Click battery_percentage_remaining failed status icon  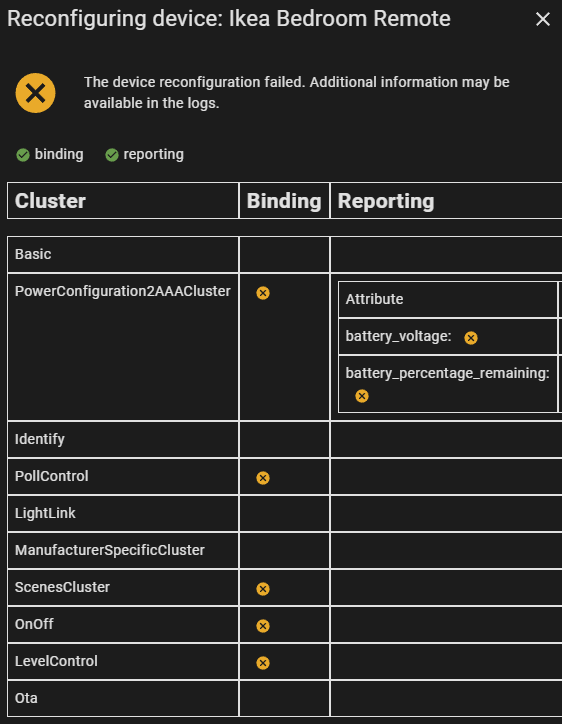[x=362, y=396]
